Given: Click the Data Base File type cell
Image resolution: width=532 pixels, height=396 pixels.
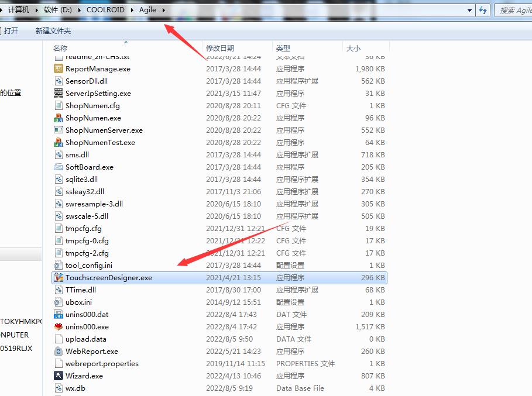Looking at the screenshot, I should click(x=300, y=388).
